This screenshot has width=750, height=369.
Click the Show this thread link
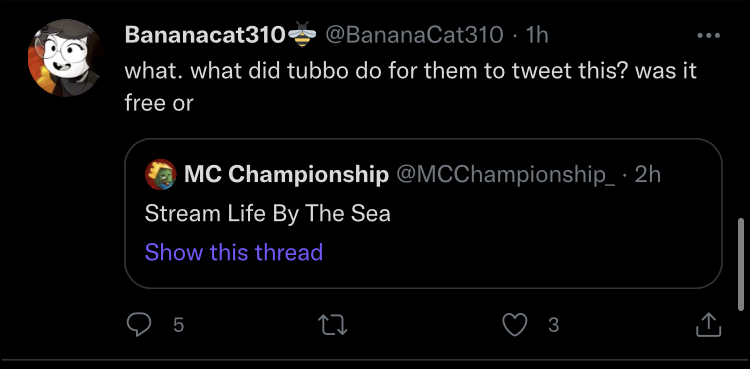point(234,252)
